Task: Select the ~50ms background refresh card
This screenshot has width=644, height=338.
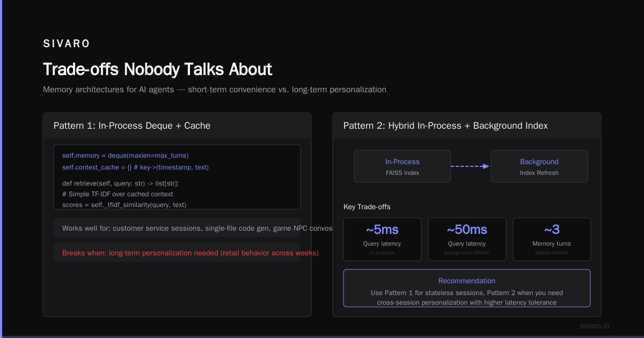Action: 467,239
